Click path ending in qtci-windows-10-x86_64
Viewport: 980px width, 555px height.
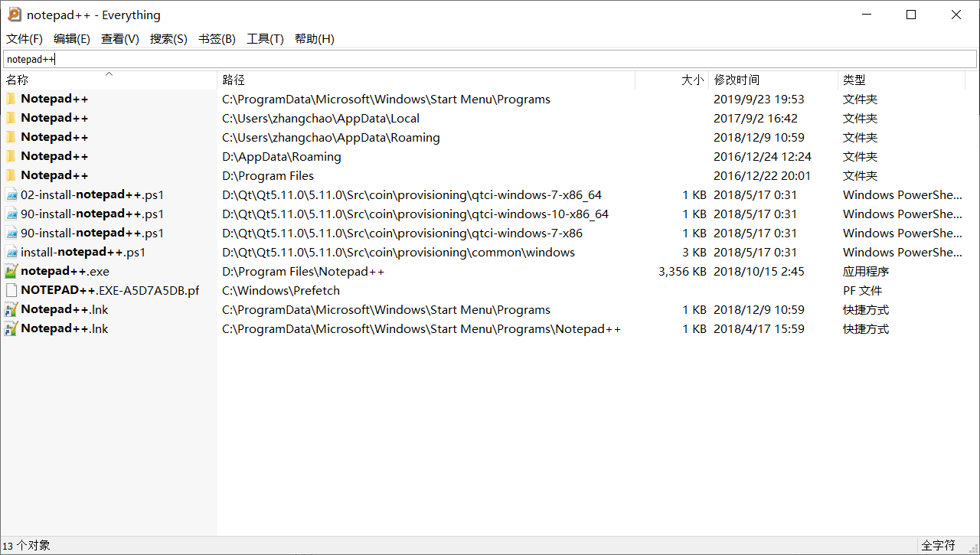[416, 214]
